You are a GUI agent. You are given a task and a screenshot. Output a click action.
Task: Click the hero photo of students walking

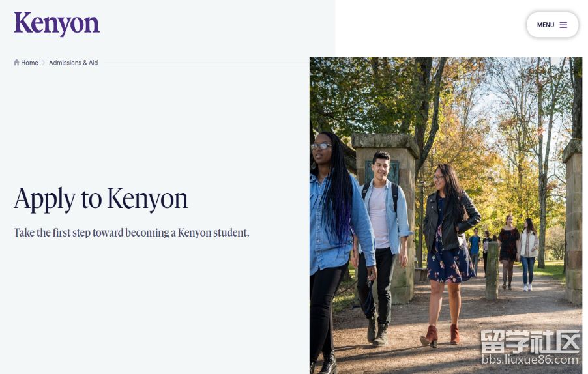click(x=446, y=216)
